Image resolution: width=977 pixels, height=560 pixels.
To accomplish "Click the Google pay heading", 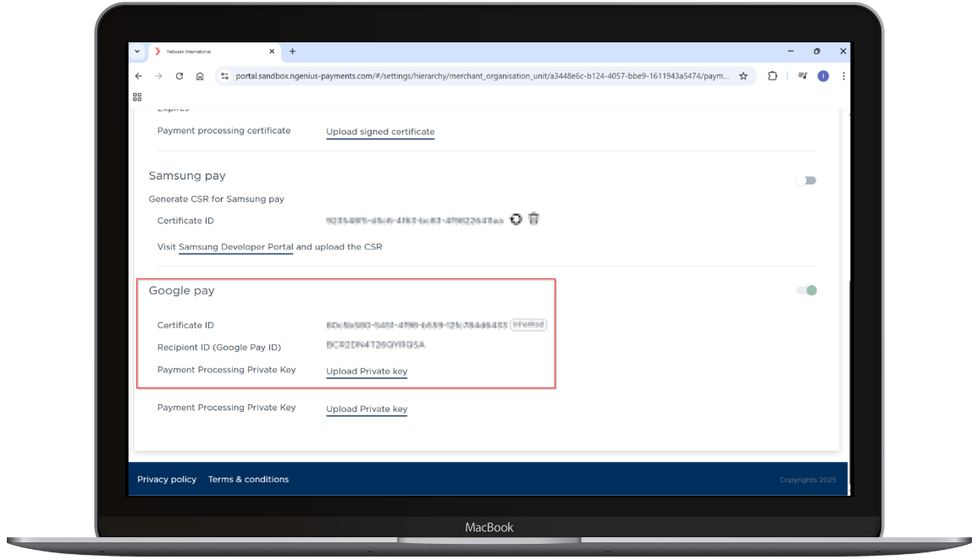I will (181, 291).
